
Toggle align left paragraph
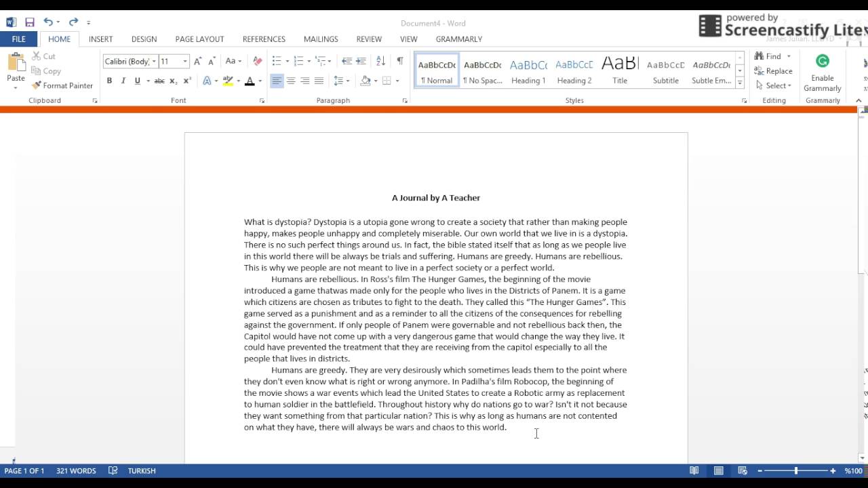click(277, 81)
